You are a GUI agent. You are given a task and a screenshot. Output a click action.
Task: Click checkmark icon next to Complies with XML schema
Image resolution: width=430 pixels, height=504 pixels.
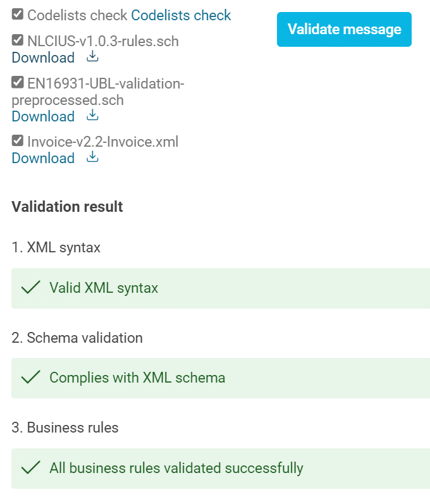tap(30, 378)
